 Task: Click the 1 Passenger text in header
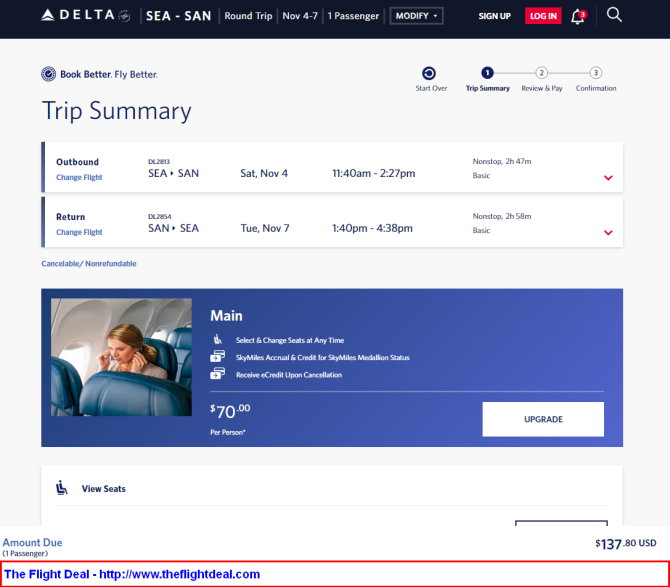tap(353, 16)
